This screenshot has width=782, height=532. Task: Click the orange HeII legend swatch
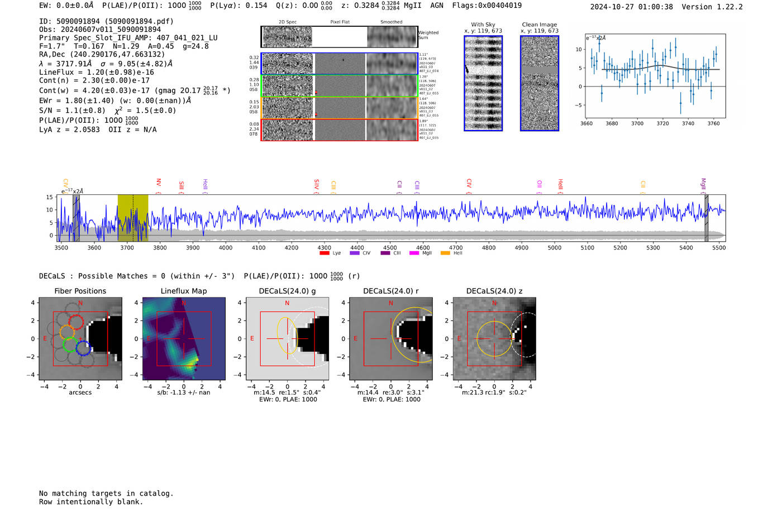pos(445,253)
